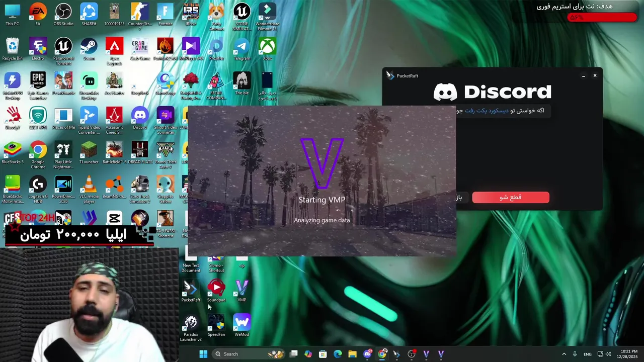The height and width of the screenshot is (362, 644).
Task: Click the red disconnect button in PacketRaft
Action: [x=511, y=197]
